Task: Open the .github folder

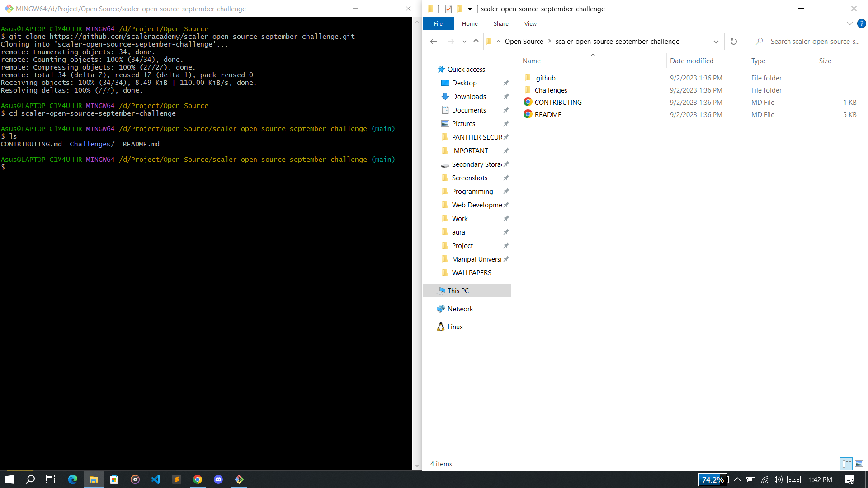Action: coord(545,78)
